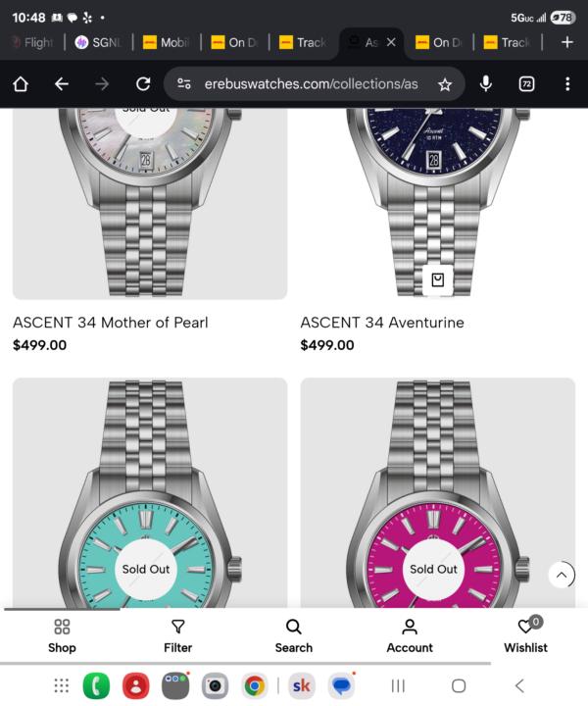The height and width of the screenshot is (706, 588).
Task: Switch to the SGNL browser tab
Action: pos(99,43)
